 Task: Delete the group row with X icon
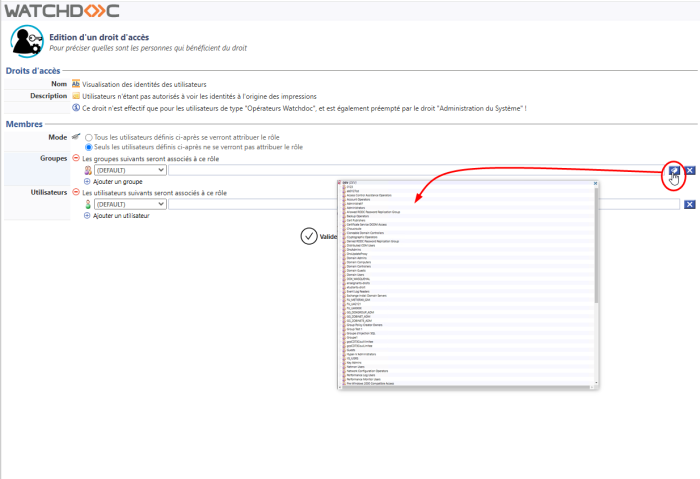click(690, 171)
